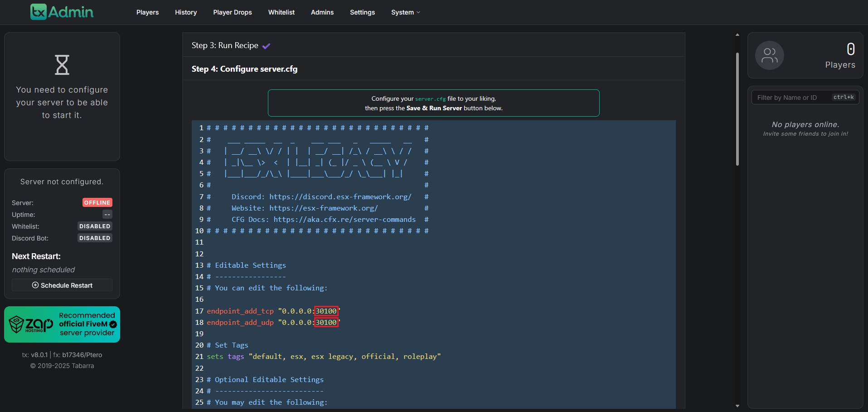Click the scroll down arrow of the page
The image size is (868, 412).
pyautogui.click(x=737, y=406)
